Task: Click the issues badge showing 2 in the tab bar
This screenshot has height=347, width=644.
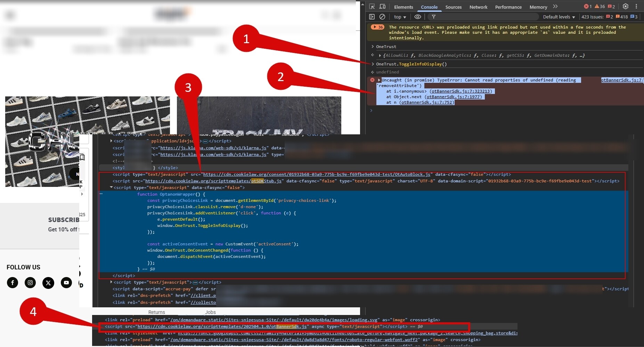Action: [611, 6]
